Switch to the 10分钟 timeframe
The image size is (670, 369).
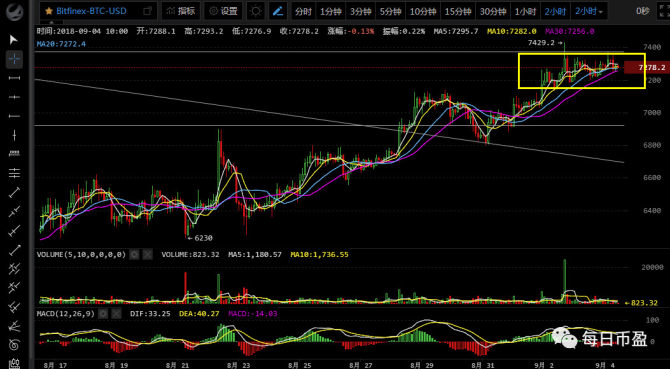click(x=423, y=12)
